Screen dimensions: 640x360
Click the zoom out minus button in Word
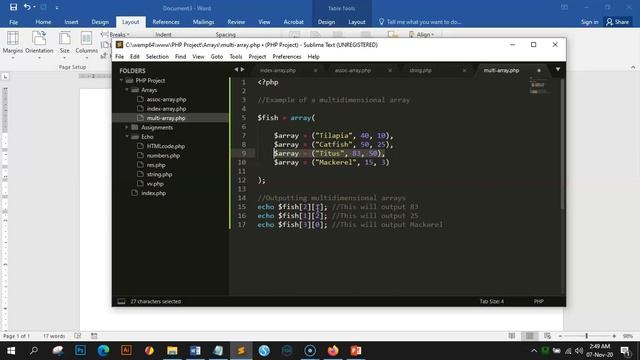pyautogui.click(x=560, y=336)
